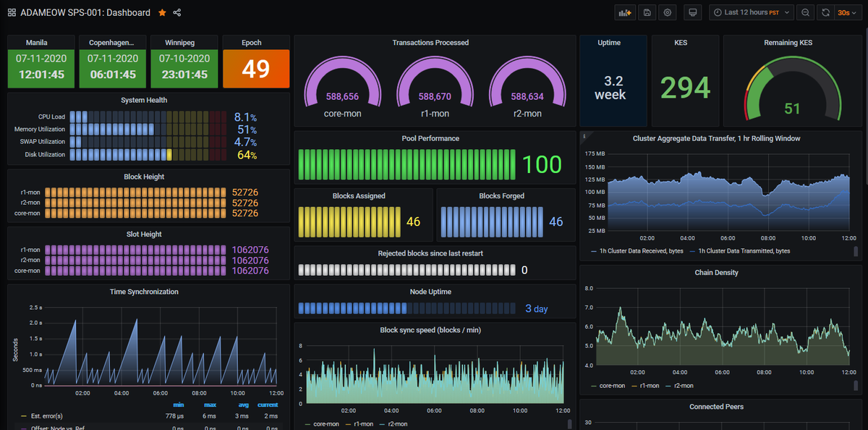This screenshot has width=868, height=430.
Task: Click the Cluster Aggregate legend scrollbar
Action: [x=856, y=251]
